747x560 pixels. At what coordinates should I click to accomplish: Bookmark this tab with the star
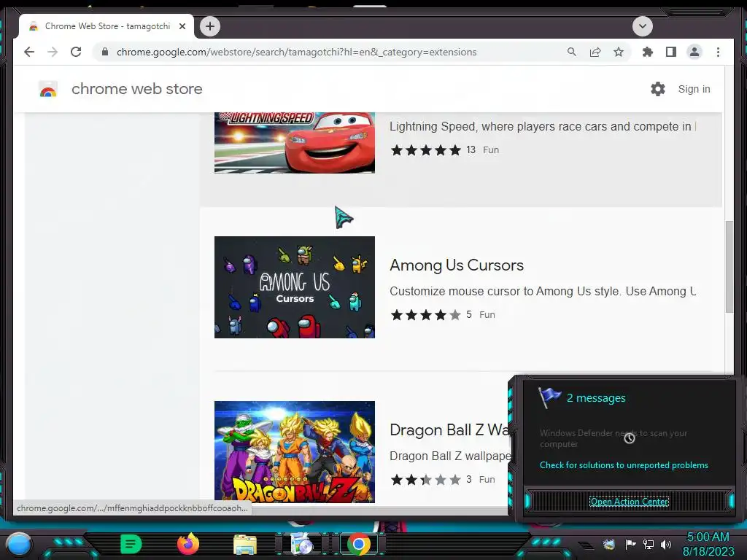(x=619, y=52)
